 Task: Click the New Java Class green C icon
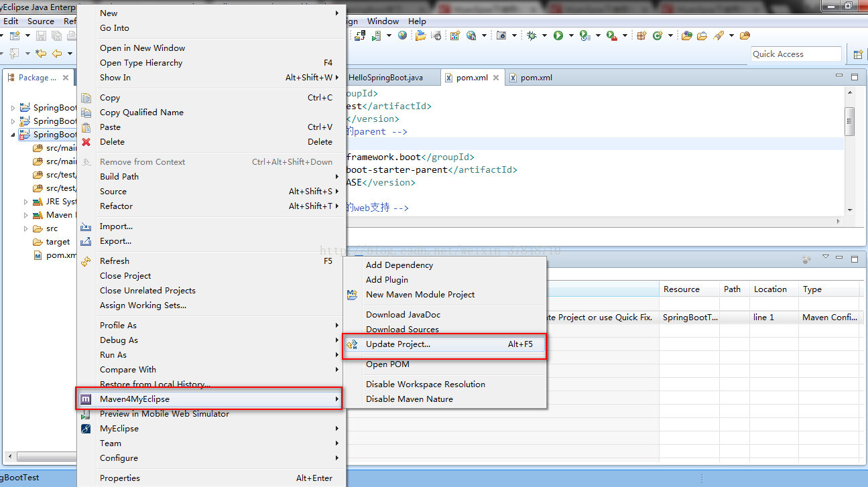coord(658,36)
